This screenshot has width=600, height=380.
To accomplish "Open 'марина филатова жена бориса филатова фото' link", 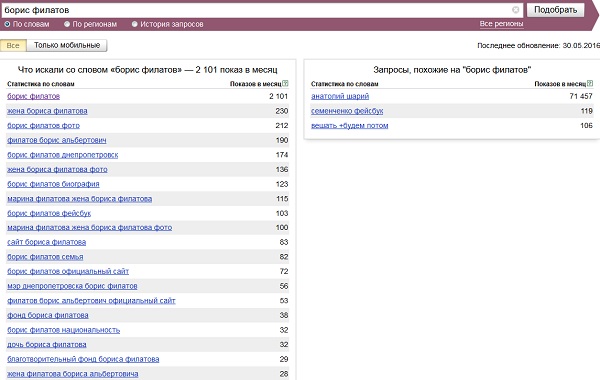I will coord(90,228).
